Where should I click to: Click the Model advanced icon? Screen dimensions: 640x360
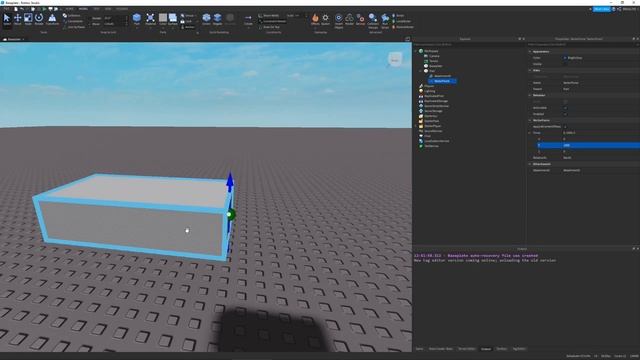(x=349, y=19)
